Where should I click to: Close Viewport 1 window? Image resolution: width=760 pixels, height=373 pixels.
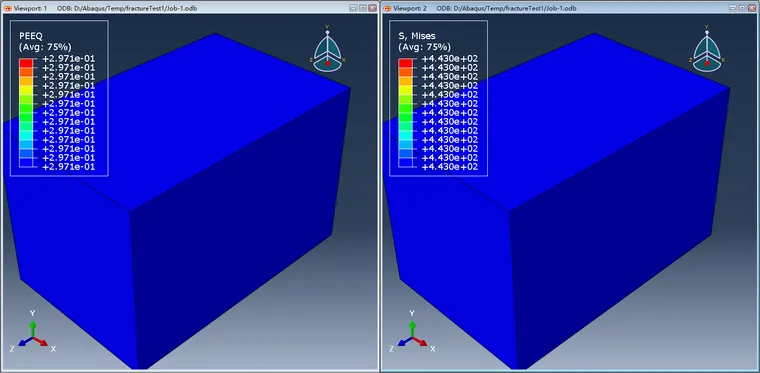[372, 8]
